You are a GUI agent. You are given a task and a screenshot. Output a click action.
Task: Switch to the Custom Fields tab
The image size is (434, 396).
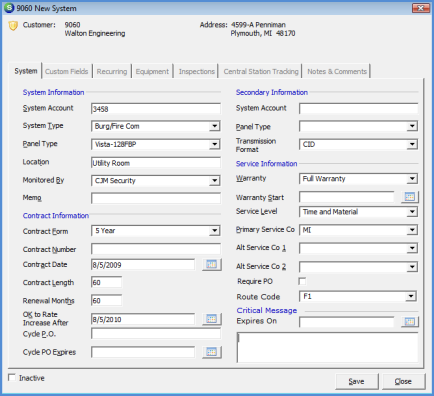(67, 71)
